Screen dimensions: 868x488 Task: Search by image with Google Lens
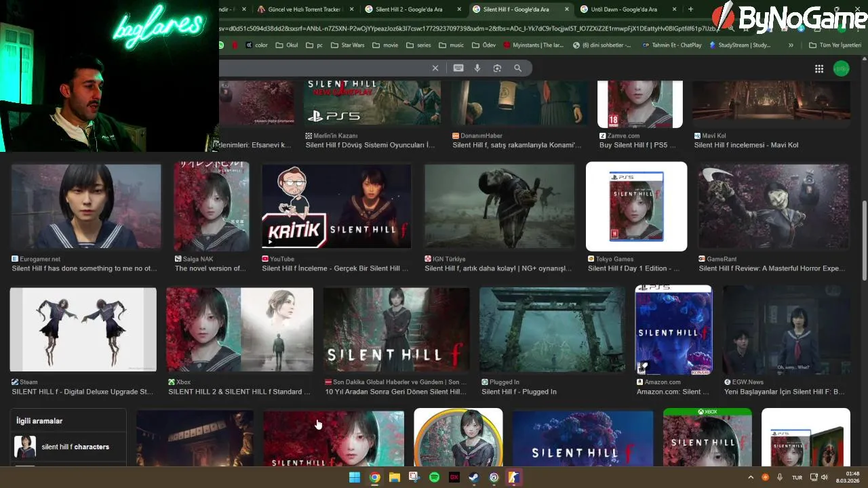(x=497, y=68)
